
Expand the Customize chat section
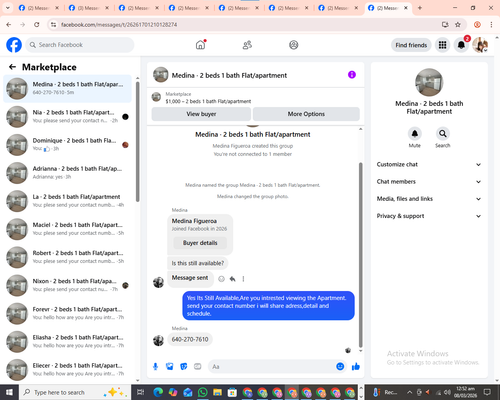(x=429, y=164)
